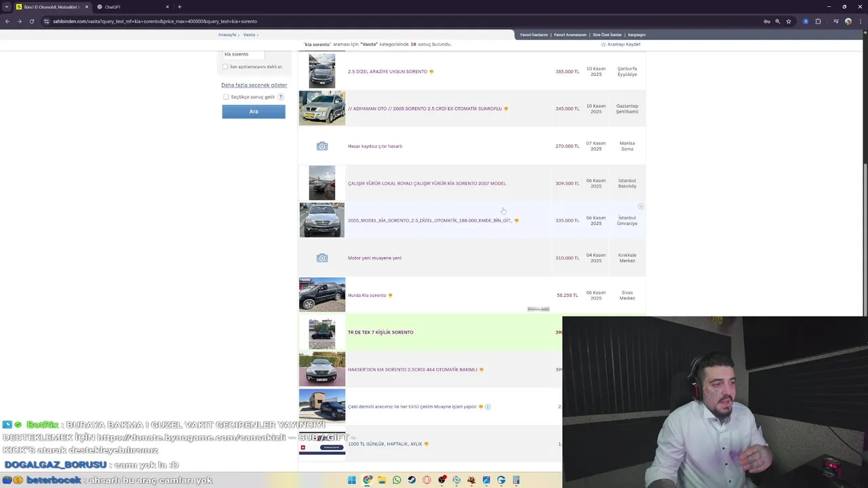Go back using the browser back arrow
The height and width of the screenshot is (488, 868).
point(7,21)
